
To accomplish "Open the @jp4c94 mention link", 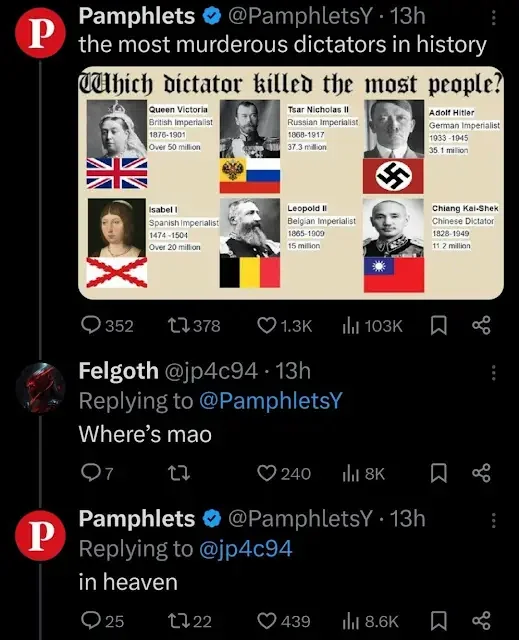I will pos(246,549).
